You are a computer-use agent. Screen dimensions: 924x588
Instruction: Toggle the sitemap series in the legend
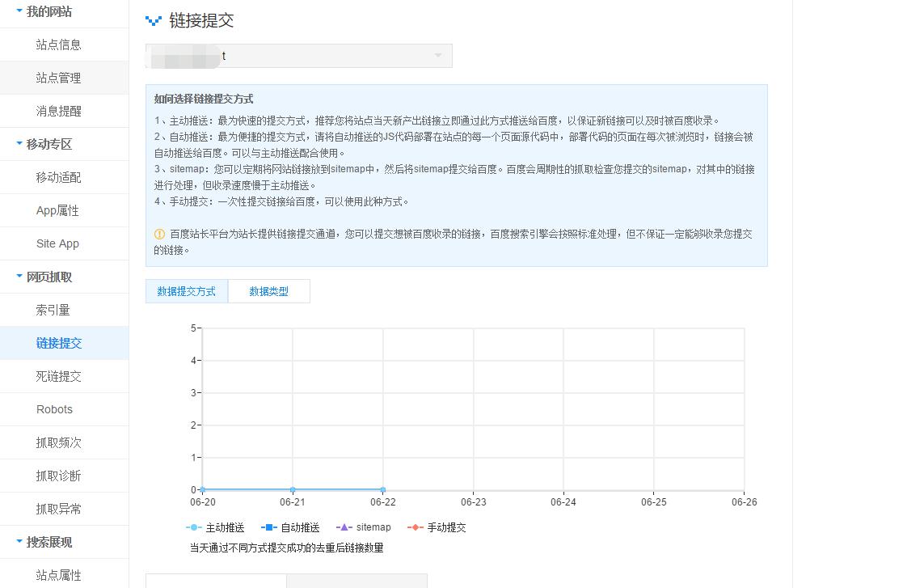click(x=363, y=527)
